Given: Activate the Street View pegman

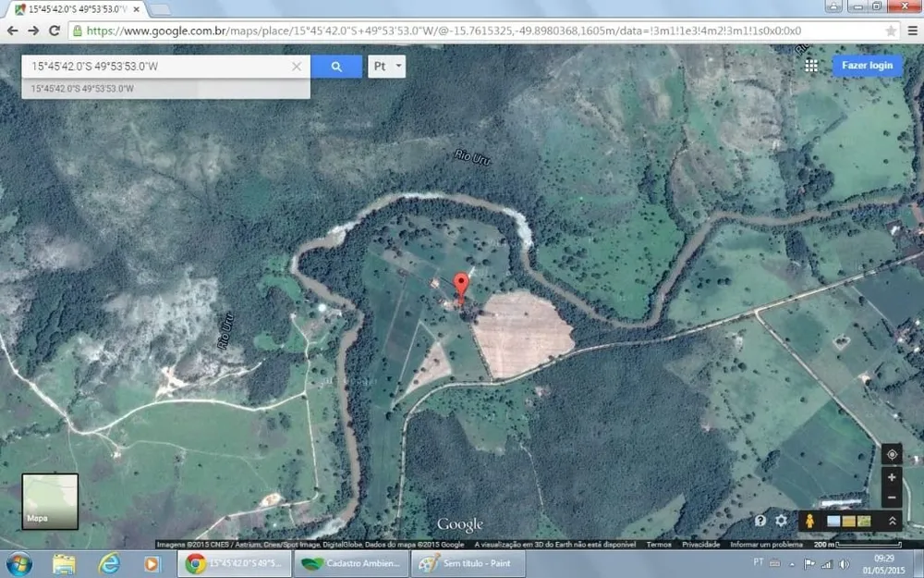Looking at the screenshot, I should (809, 521).
